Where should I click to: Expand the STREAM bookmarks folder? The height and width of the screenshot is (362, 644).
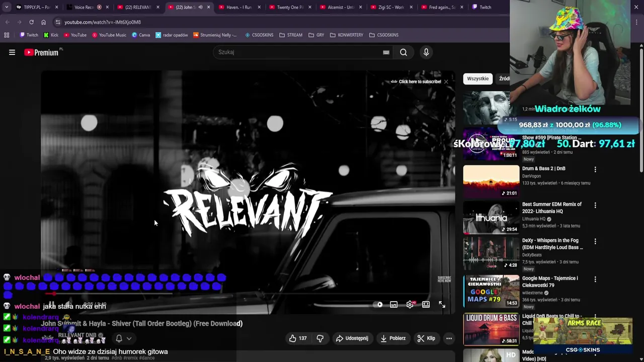(x=291, y=35)
